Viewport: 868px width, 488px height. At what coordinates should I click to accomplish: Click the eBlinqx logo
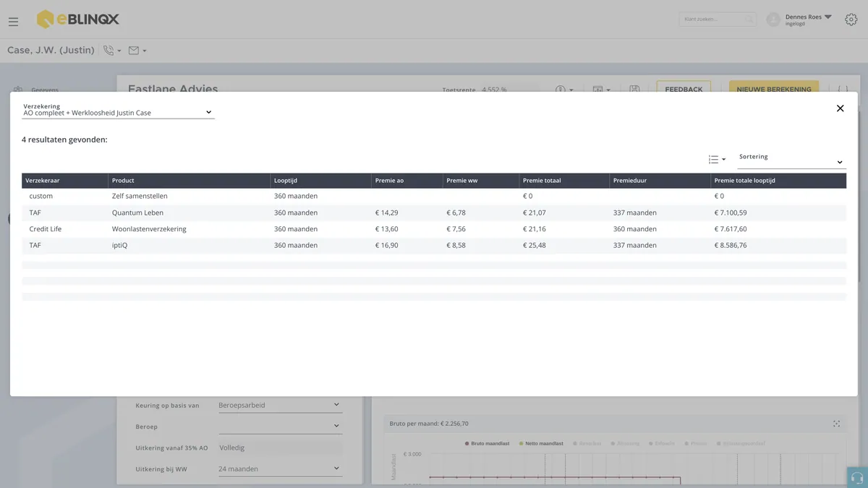[x=78, y=20]
